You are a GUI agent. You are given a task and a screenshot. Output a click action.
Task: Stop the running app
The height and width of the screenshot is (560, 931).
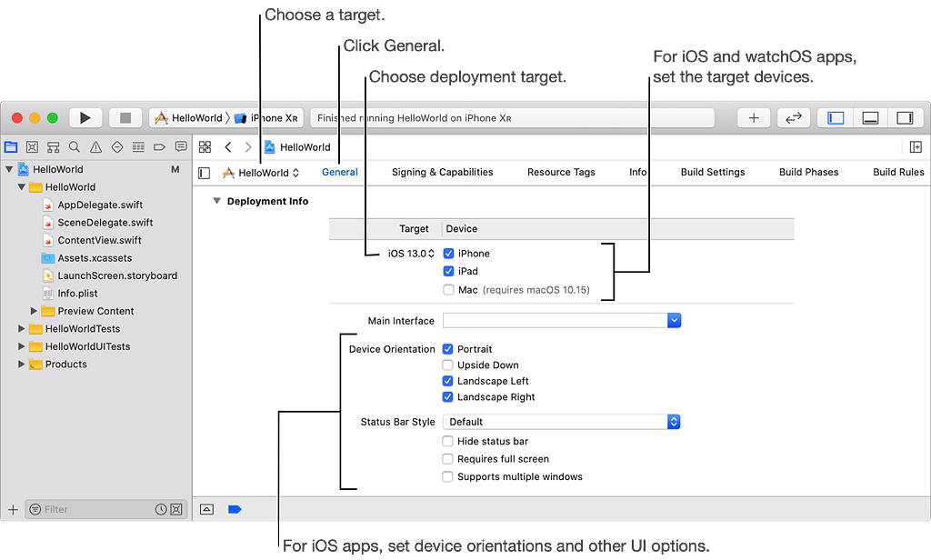pyautogui.click(x=125, y=117)
